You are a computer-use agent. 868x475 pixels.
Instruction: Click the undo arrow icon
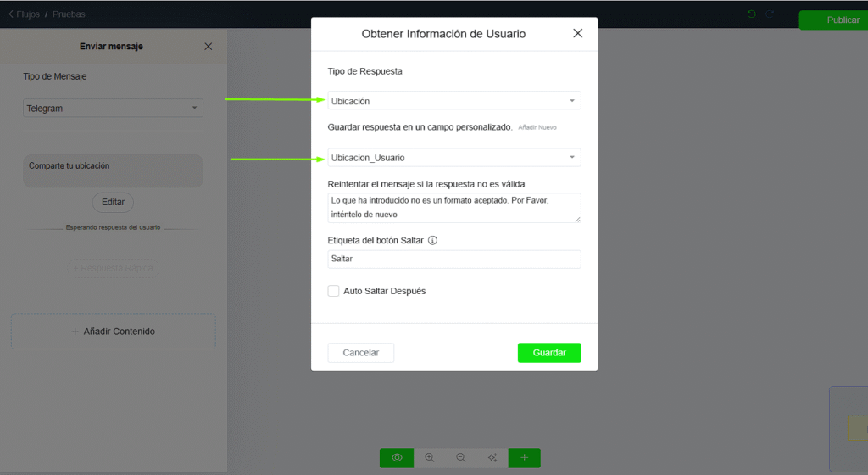(x=751, y=14)
